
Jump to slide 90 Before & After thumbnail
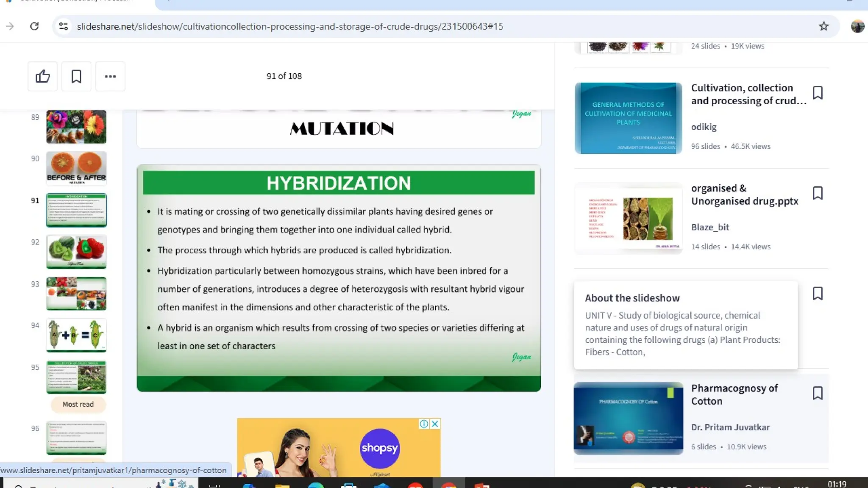pos(76,168)
